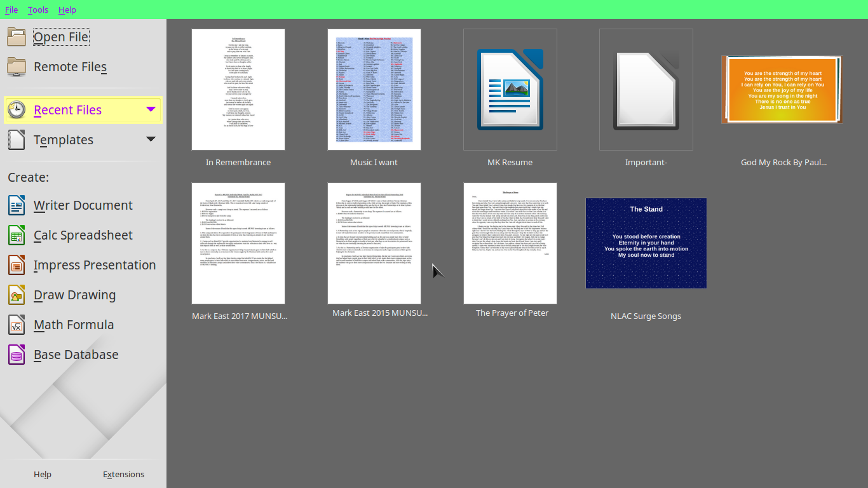Click the Templates document icon
This screenshot has height=488, width=868.
click(x=17, y=140)
